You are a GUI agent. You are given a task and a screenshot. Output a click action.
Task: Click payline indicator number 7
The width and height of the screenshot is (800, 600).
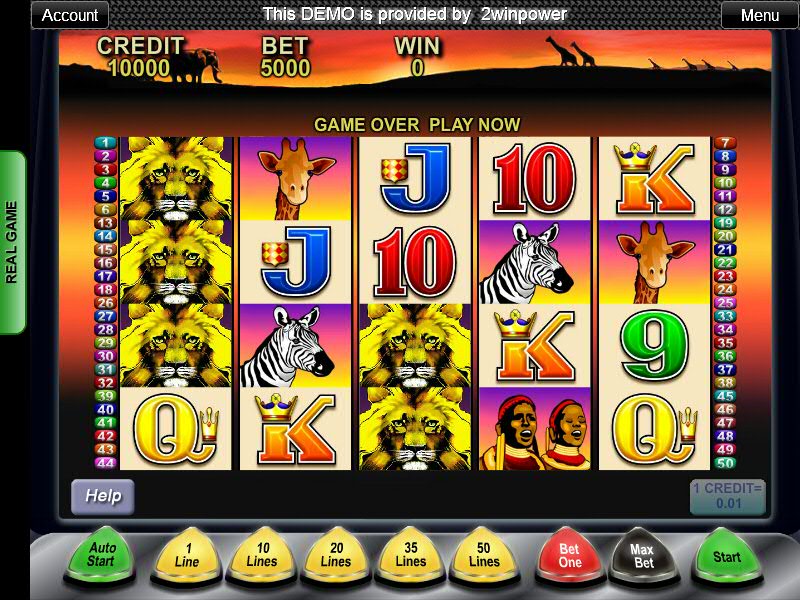(x=725, y=143)
